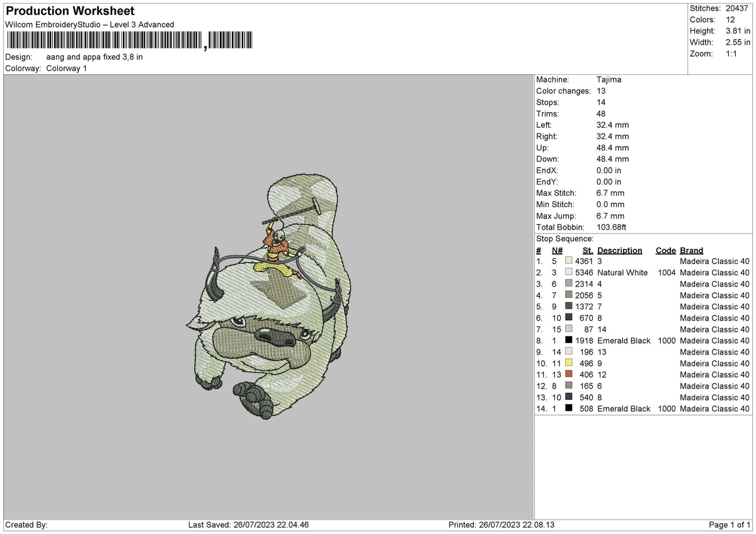Click the Trims value 48
The width and height of the screenshot is (756, 534).
[601, 114]
